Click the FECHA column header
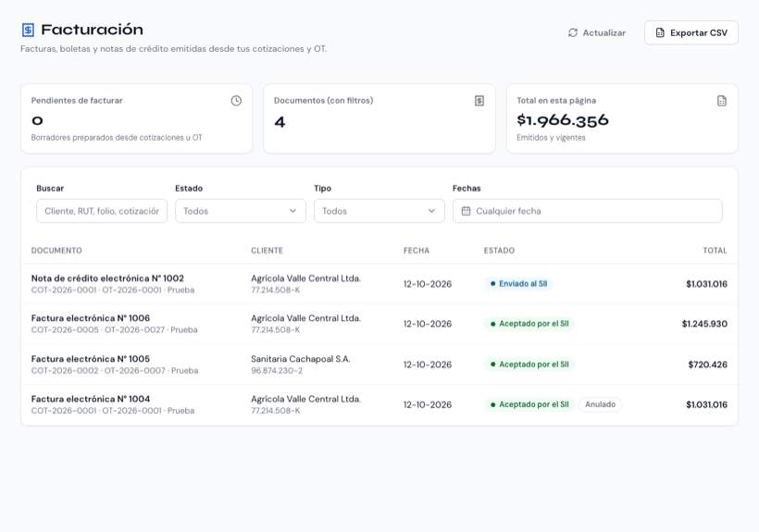 point(417,251)
